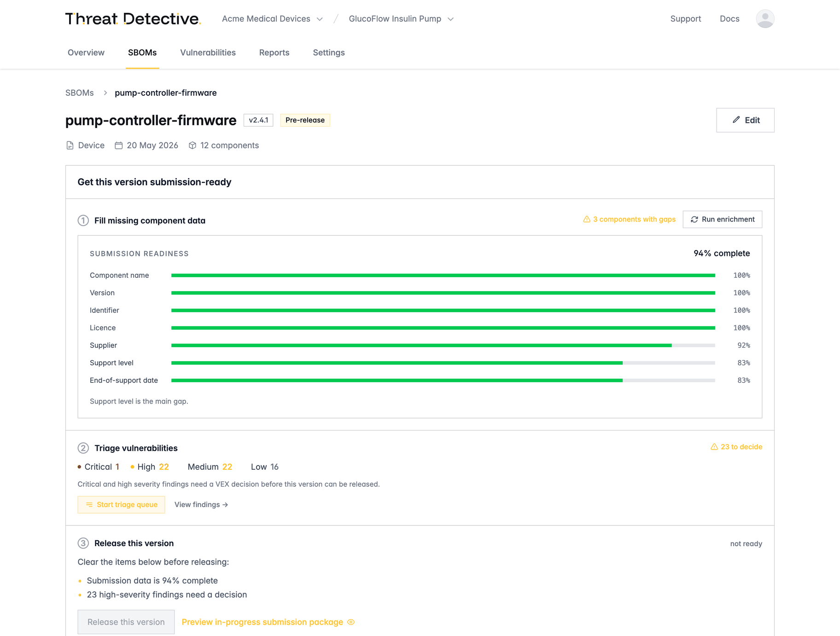840x636 pixels.
Task: Open 3 components with gaps
Action: pyautogui.click(x=629, y=219)
